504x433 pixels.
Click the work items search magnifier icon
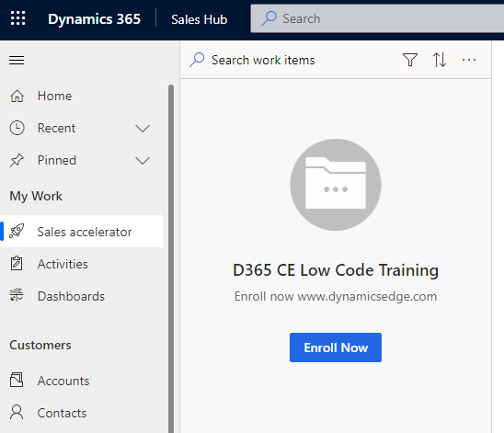[197, 60]
